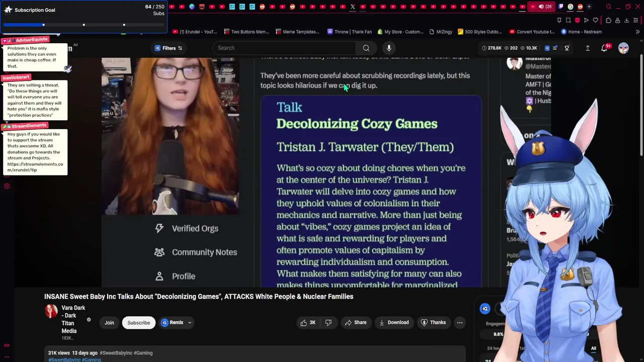Click the video player area

(322, 172)
